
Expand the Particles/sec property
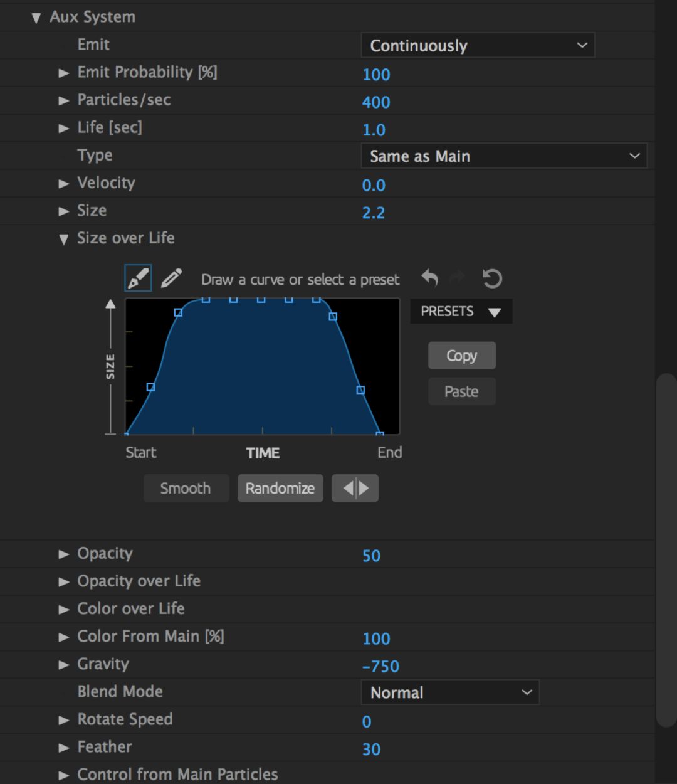[x=63, y=100]
